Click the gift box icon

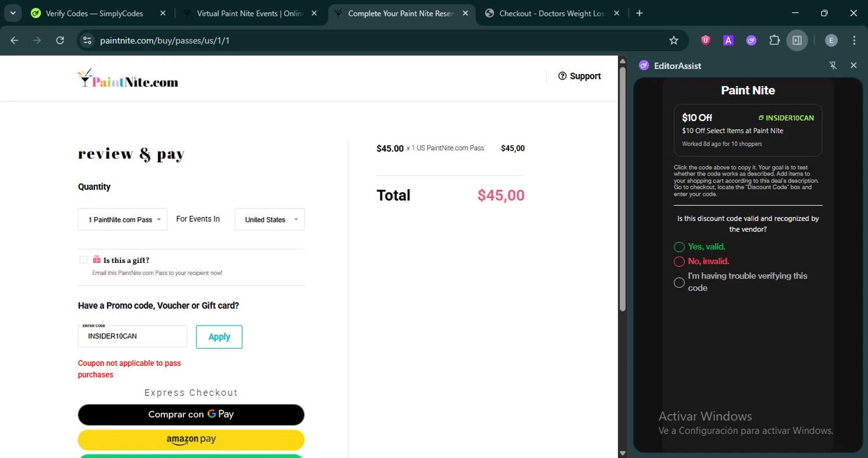click(x=97, y=260)
